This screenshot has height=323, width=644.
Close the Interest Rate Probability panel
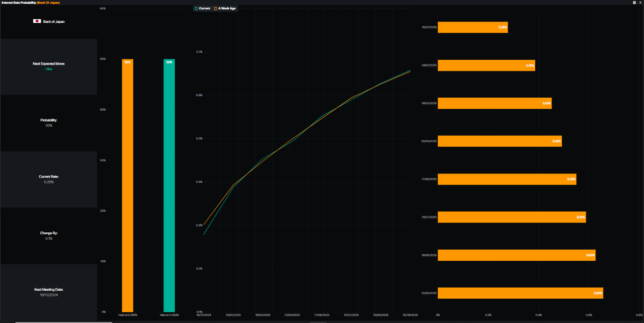tap(640, 2)
